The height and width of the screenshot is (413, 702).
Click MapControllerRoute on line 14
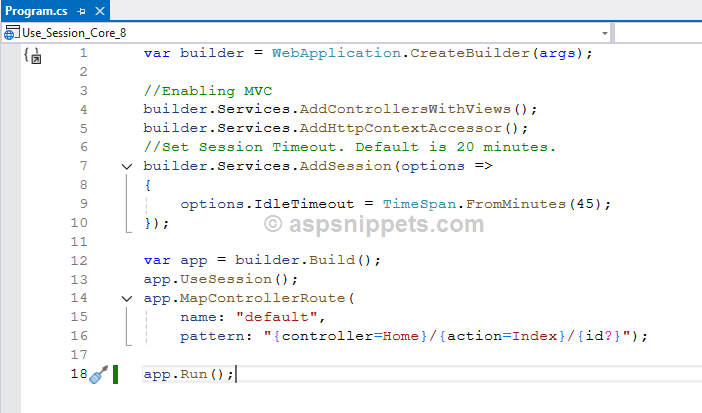[x=263, y=298]
